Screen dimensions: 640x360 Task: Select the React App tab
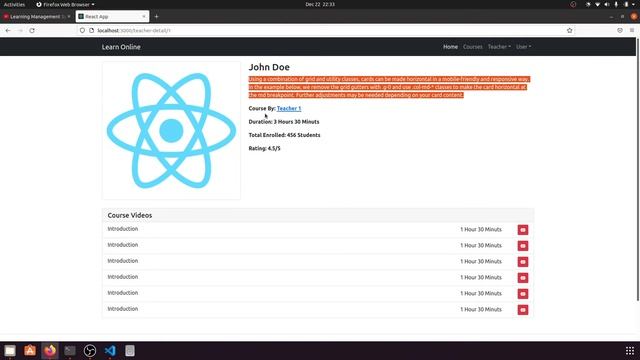click(112, 17)
